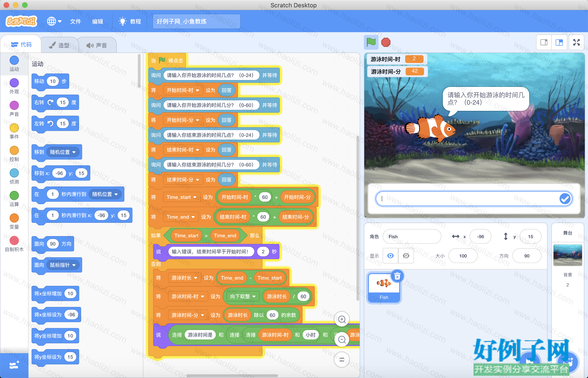Viewport: 588px width, 378px height.
Task: Click the sprite name field Fish
Action: pos(412,236)
